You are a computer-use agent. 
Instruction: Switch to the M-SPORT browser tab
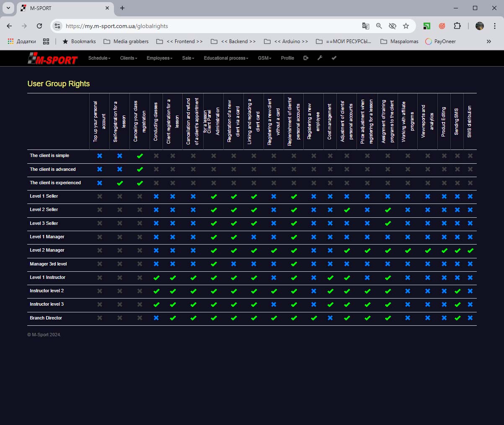[x=63, y=8]
